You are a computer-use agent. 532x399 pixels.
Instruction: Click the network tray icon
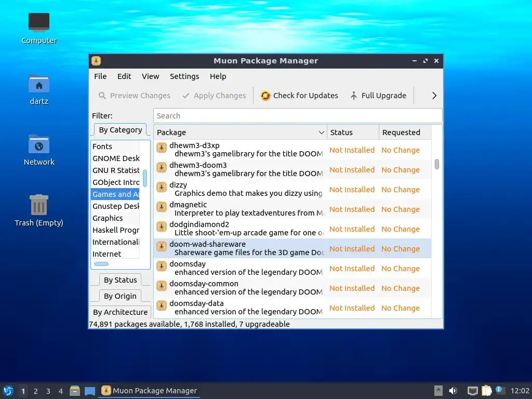tap(472, 391)
